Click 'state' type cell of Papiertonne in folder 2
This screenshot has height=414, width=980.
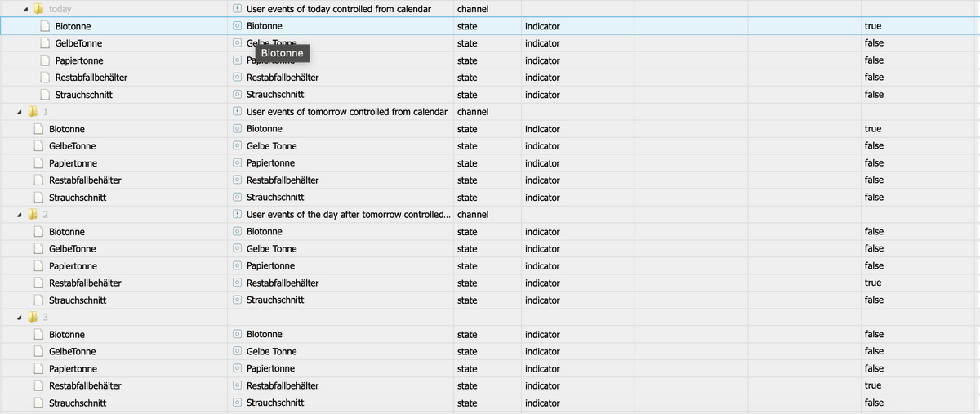coord(467,266)
